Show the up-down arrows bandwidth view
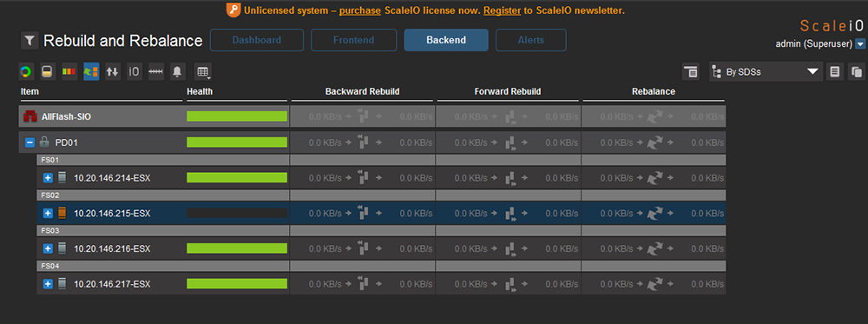This screenshot has height=324, width=868. 113,71
